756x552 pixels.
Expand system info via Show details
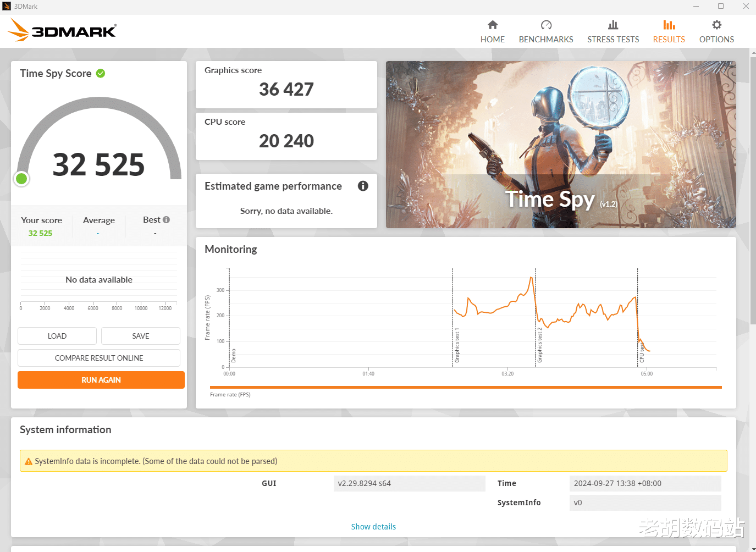(x=373, y=527)
